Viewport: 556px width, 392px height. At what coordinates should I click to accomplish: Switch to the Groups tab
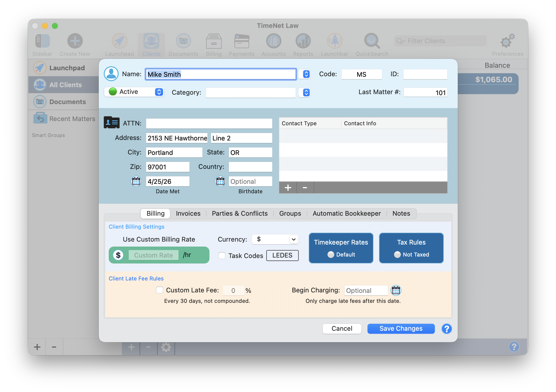(290, 213)
